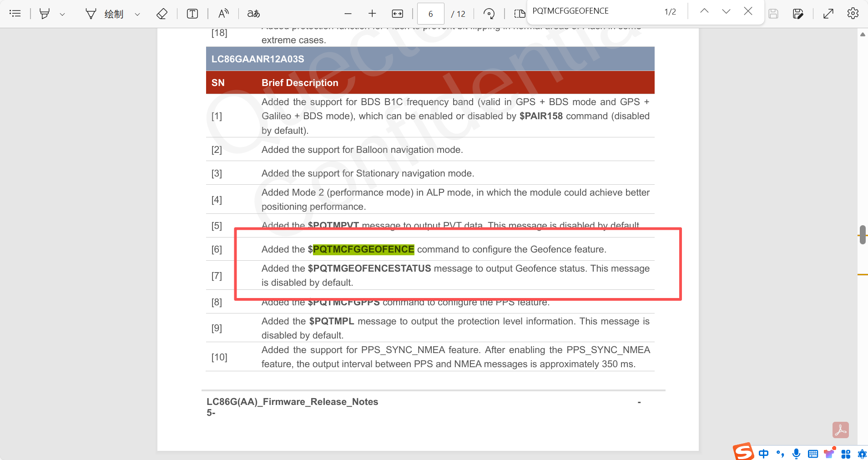The width and height of the screenshot is (868, 460).
Task: Select the highlighter tool
Action: [x=44, y=14]
